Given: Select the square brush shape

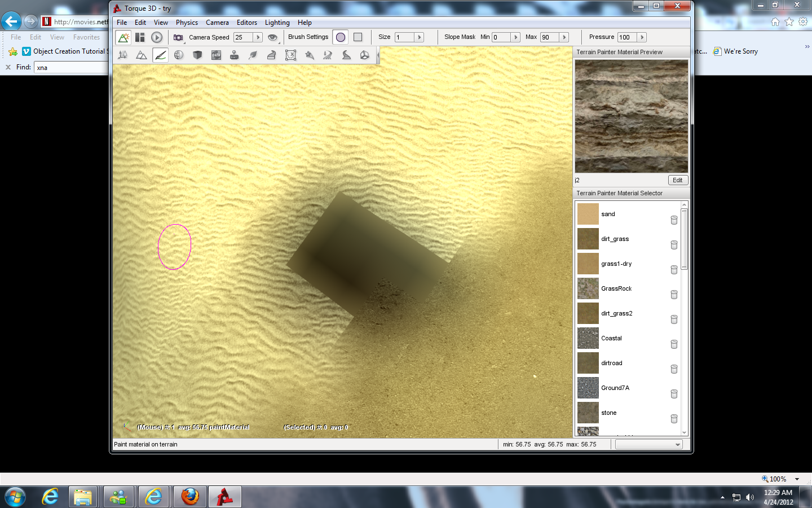Looking at the screenshot, I should [358, 37].
